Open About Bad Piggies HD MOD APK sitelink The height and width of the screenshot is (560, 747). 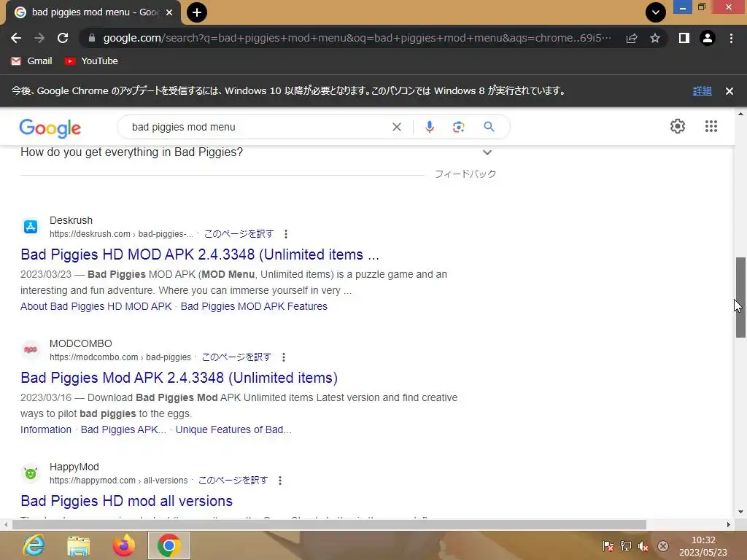(x=96, y=306)
